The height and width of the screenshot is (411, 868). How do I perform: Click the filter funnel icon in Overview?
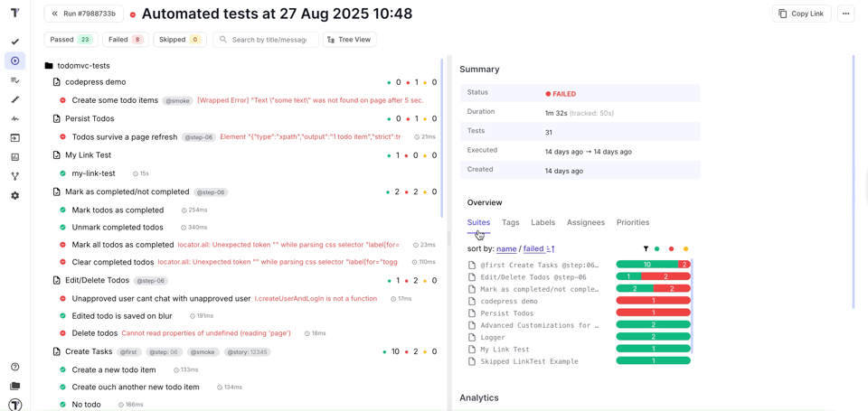click(646, 248)
